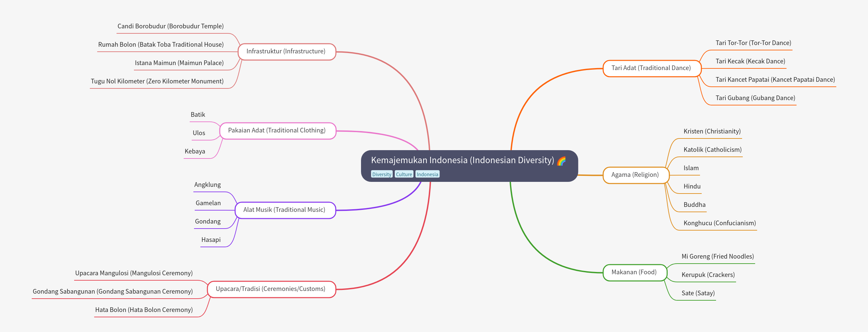Screen dimensions: 868x332
Task: Select the central Kemajemukan Indonesia node
Action: pyautogui.click(x=469, y=166)
